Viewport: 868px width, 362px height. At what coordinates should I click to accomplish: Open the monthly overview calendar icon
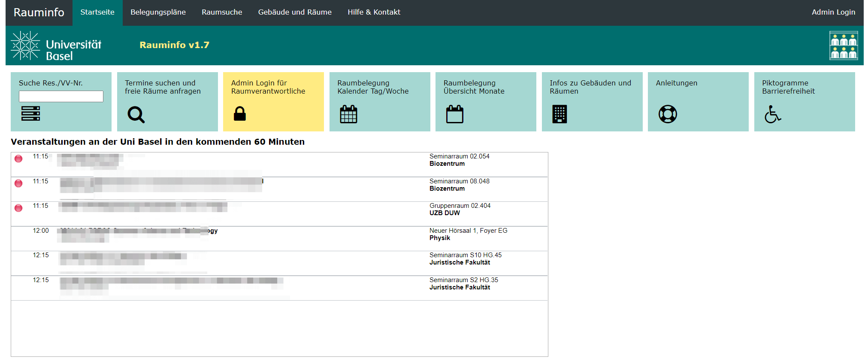tap(454, 114)
